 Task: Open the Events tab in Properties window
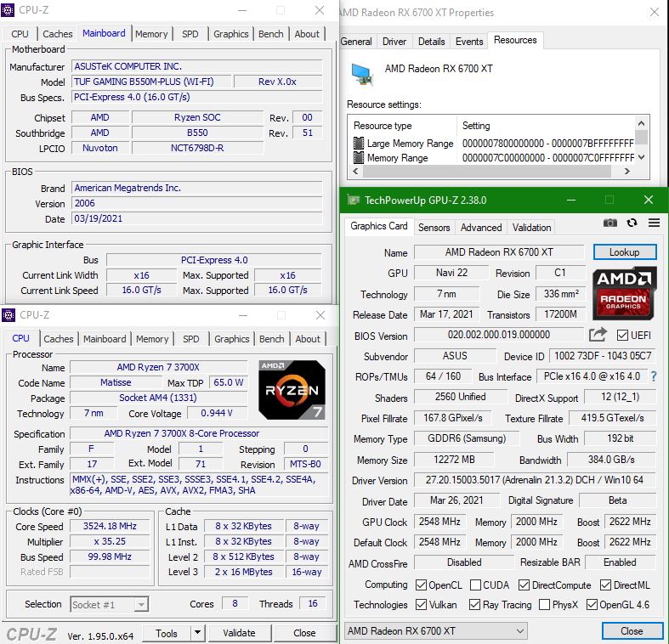pos(469,42)
